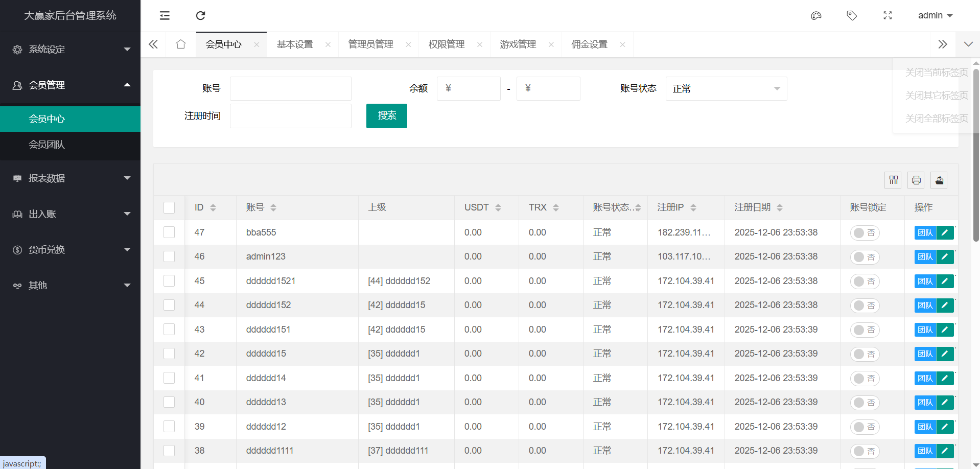Toggle fullscreen mode icon
The image size is (980, 469).
(888, 15)
